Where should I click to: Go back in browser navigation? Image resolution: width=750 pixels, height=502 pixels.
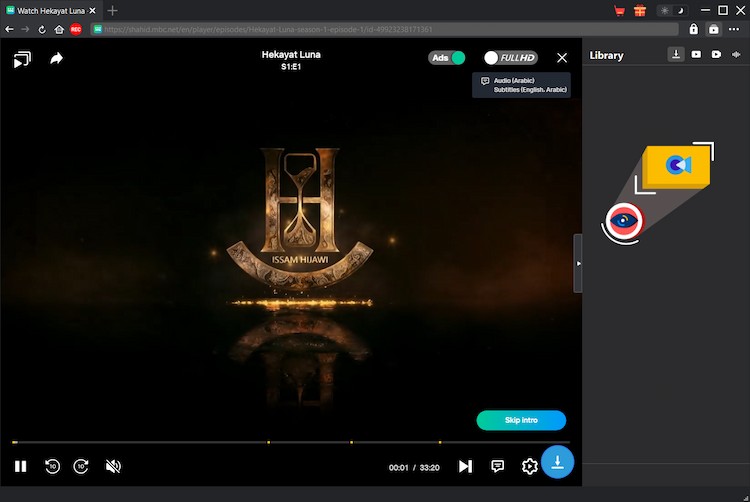coord(9,30)
